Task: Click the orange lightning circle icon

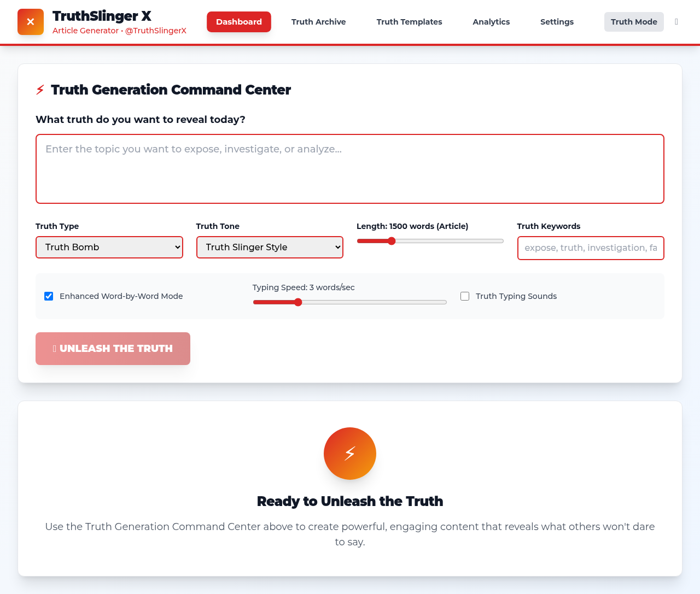Action: (x=349, y=453)
